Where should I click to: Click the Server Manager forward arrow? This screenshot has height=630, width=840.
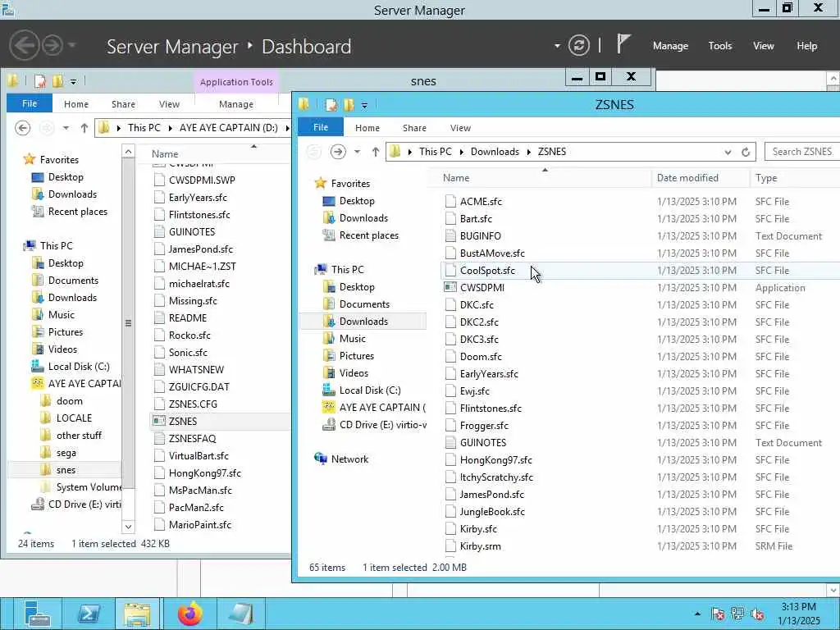coord(52,46)
